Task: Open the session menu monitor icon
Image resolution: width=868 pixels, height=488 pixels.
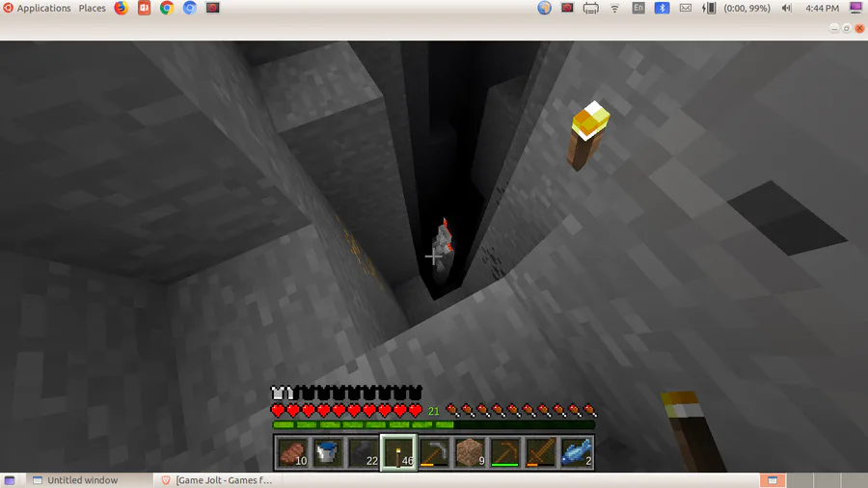Action: [855, 7]
